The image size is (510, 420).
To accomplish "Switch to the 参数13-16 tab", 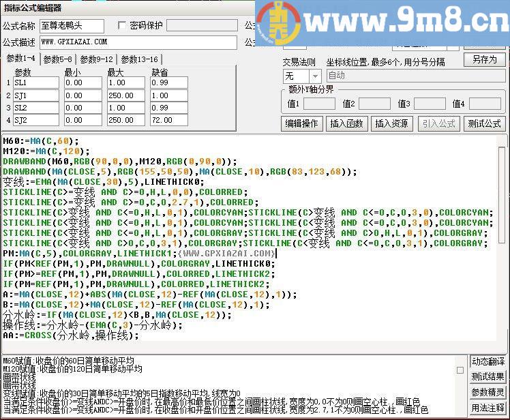I will pos(139,59).
